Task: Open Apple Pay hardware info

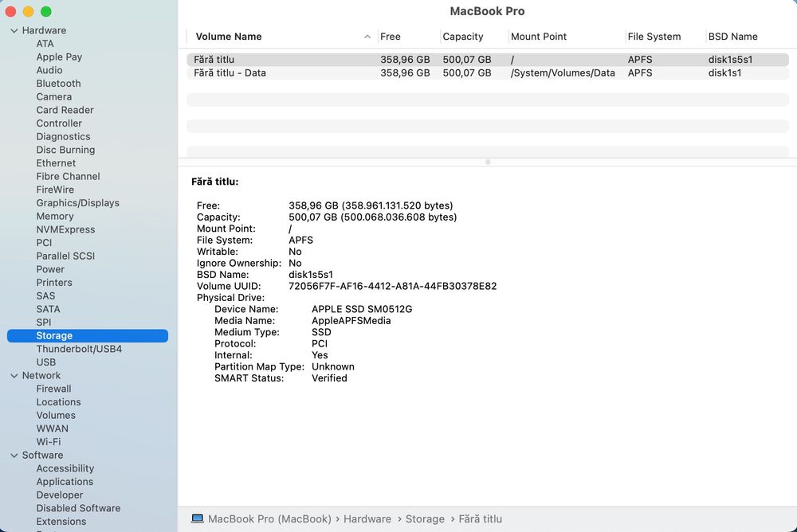Action: pos(59,57)
